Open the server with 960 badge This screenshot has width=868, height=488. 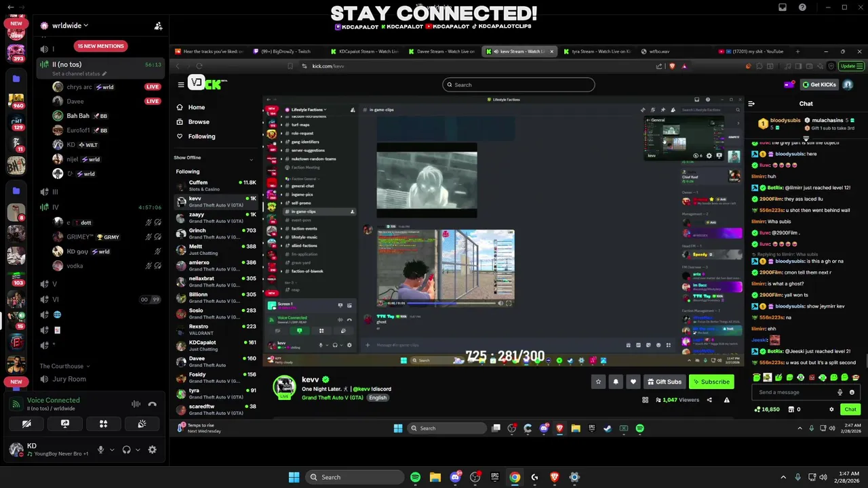click(x=16, y=101)
